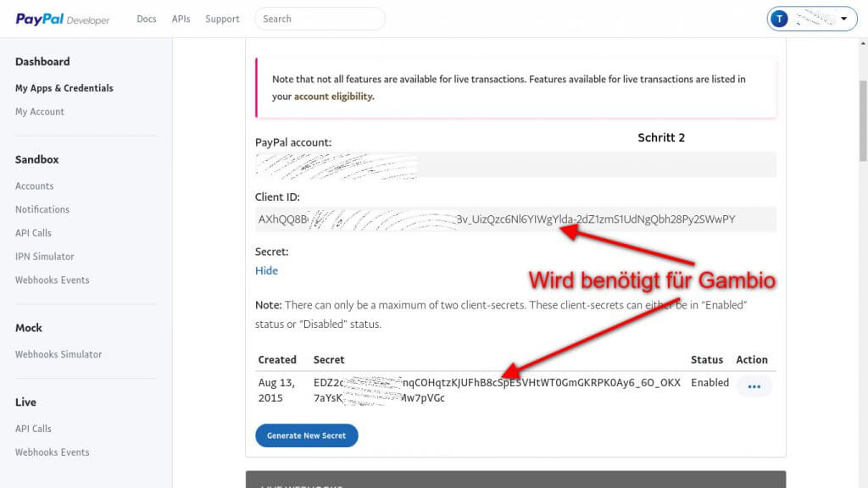Click the Live section heading
868x488 pixels.
tap(26, 402)
